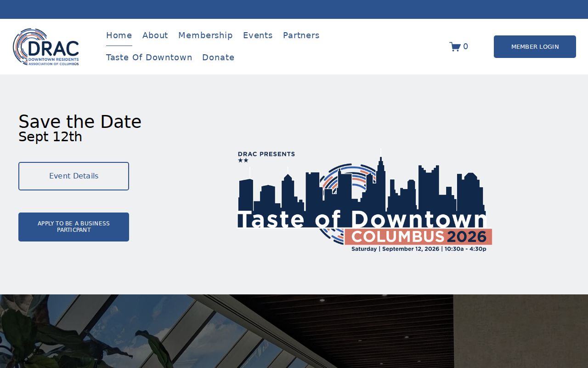Open the About menu item
The image size is (588, 368).
(x=155, y=35)
